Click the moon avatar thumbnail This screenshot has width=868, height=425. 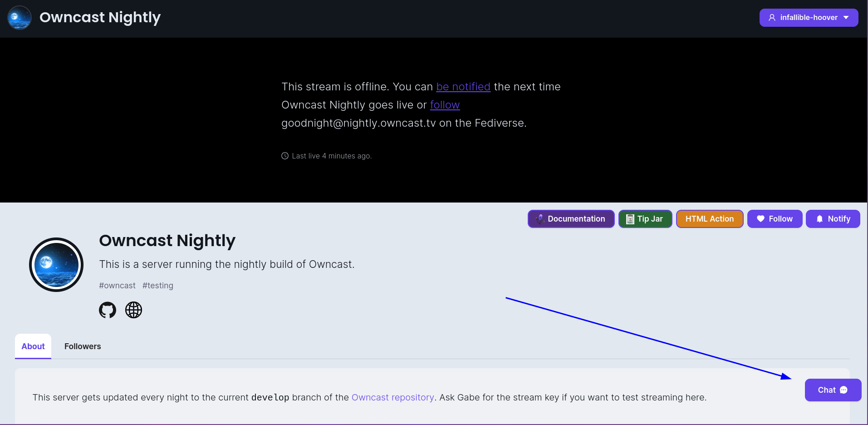point(56,264)
